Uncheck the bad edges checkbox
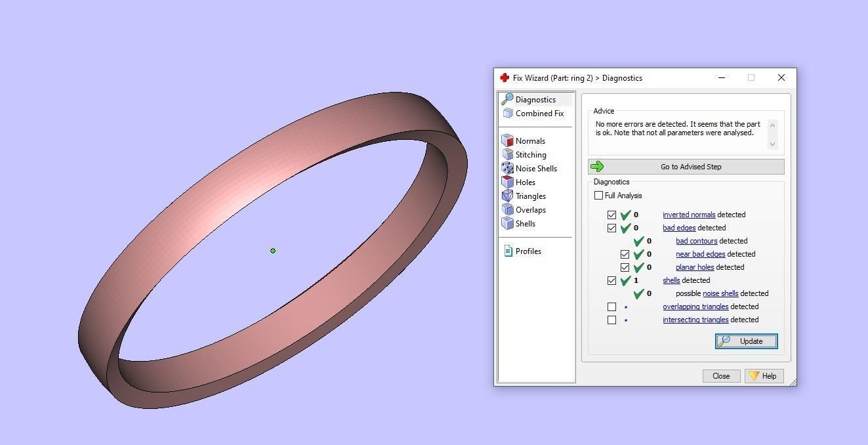The height and width of the screenshot is (445, 868). coord(611,228)
